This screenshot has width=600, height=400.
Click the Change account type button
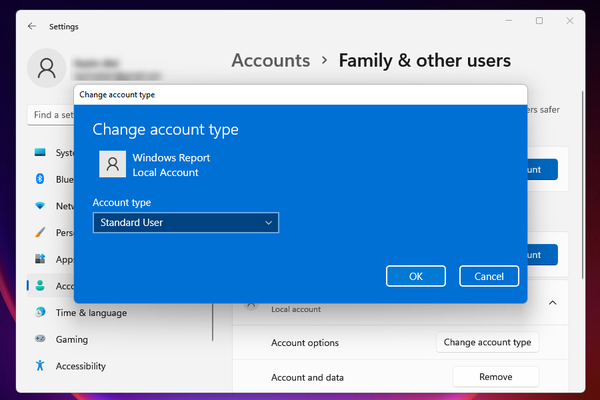click(487, 342)
